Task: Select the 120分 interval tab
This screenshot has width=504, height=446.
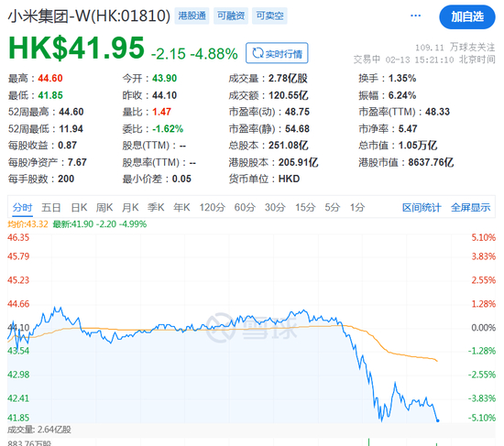Action: tap(213, 207)
